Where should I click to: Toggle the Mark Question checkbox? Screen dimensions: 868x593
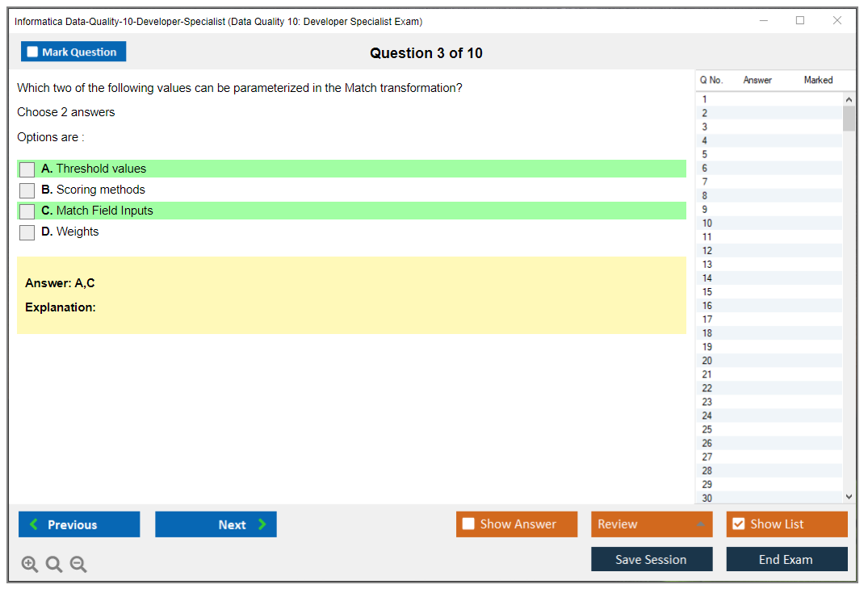click(33, 52)
